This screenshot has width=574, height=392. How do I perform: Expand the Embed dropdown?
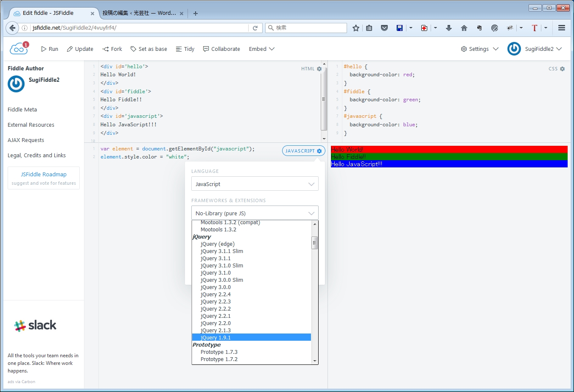coord(261,49)
